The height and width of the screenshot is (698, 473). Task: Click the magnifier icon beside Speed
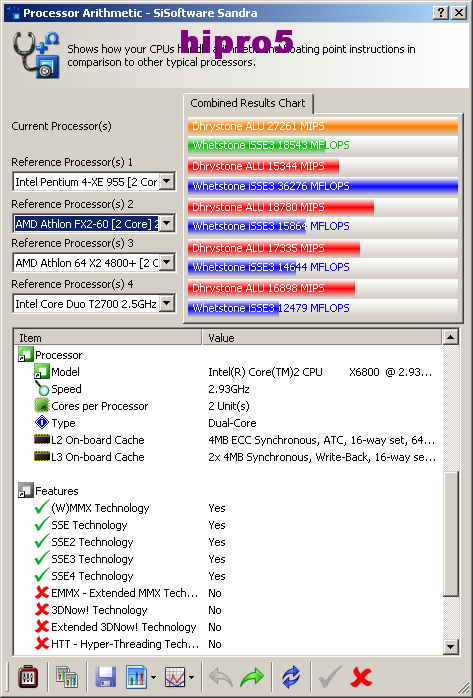pos(42,389)
